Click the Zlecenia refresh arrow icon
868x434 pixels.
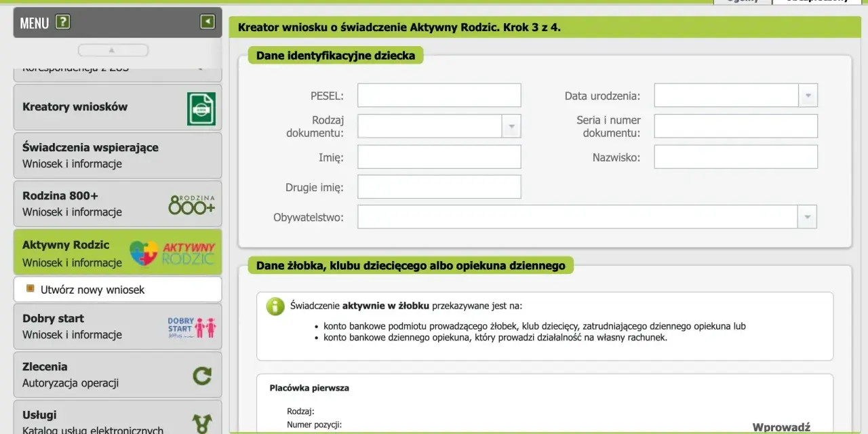pos(201,375)
